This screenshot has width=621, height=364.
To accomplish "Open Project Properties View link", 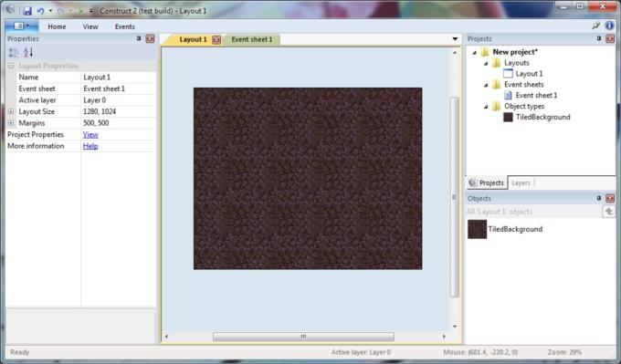I will click(x=90, y=134).
